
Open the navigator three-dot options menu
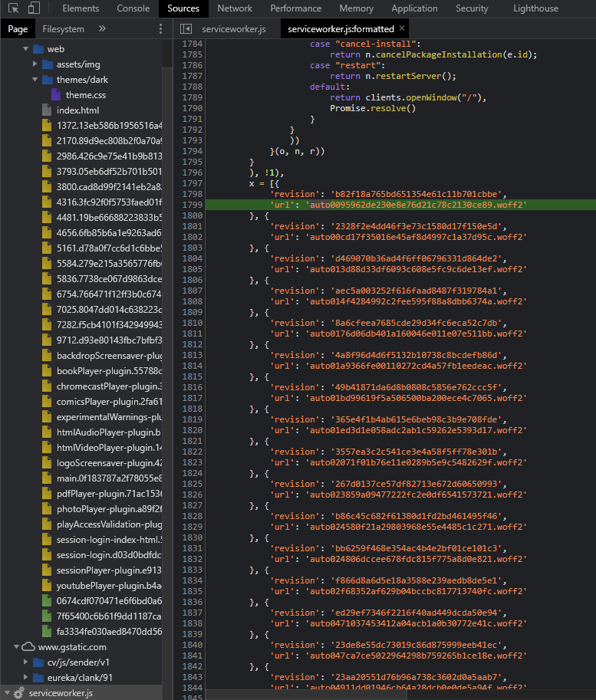click(x=160, y=28)
